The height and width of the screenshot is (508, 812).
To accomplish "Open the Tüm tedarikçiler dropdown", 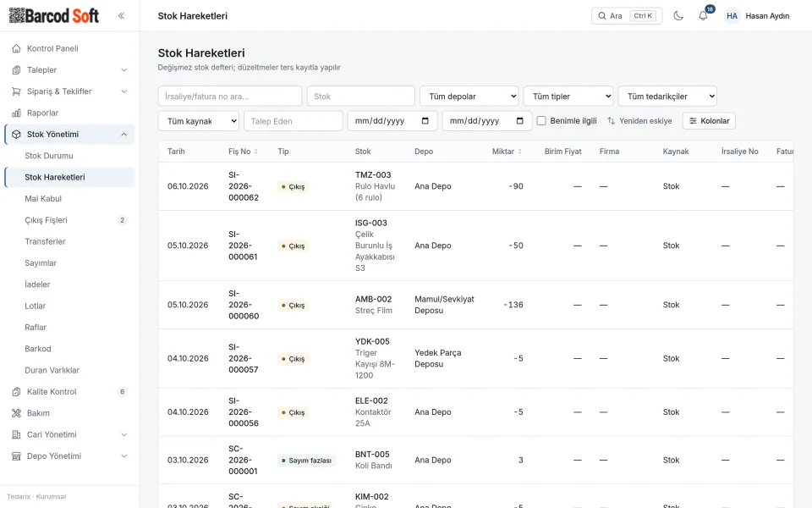I will click(x=667, y=96).
